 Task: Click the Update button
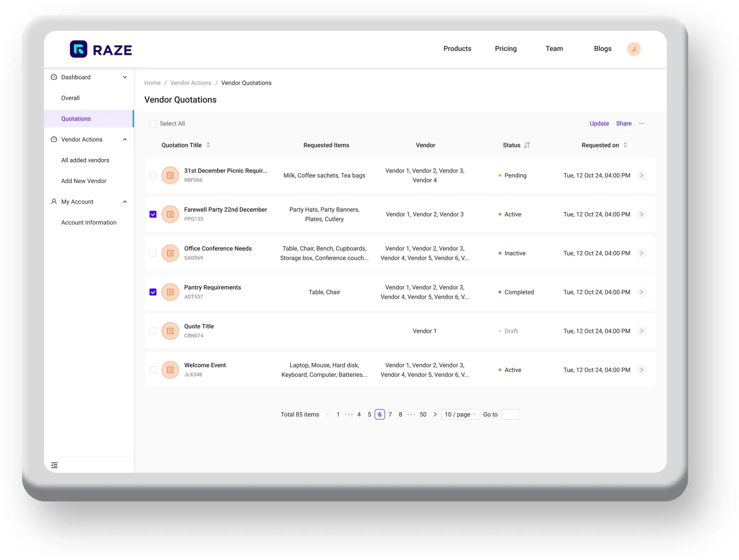coord(599,123)
